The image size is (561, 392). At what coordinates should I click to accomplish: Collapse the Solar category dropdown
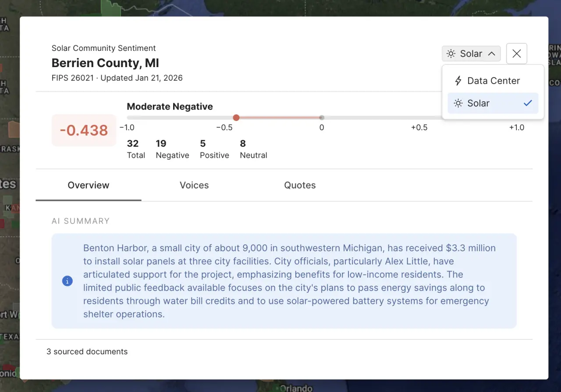[x=471, y=53]
